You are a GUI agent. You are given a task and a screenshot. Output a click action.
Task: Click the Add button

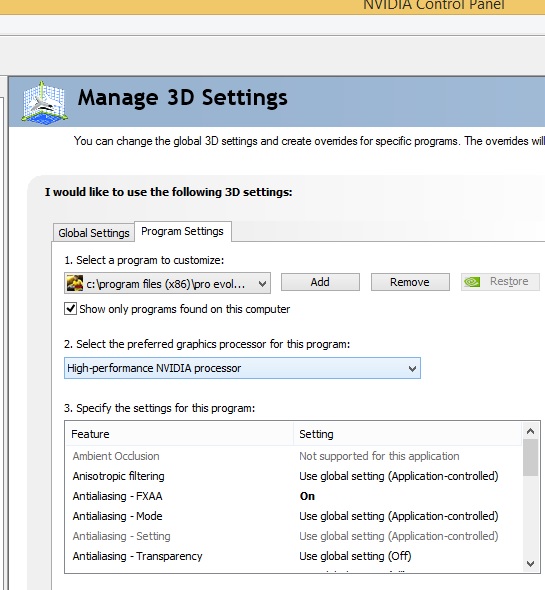[x=320, y=282]
